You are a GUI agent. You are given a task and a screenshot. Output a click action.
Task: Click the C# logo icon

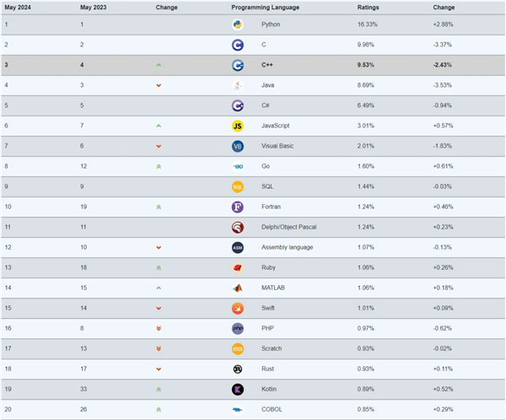pos(238,105)
